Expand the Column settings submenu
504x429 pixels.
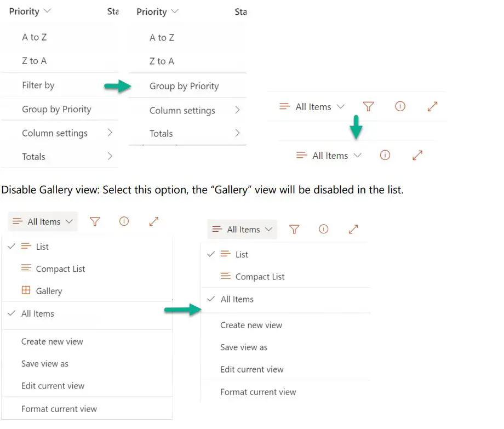tap(54, 133)
